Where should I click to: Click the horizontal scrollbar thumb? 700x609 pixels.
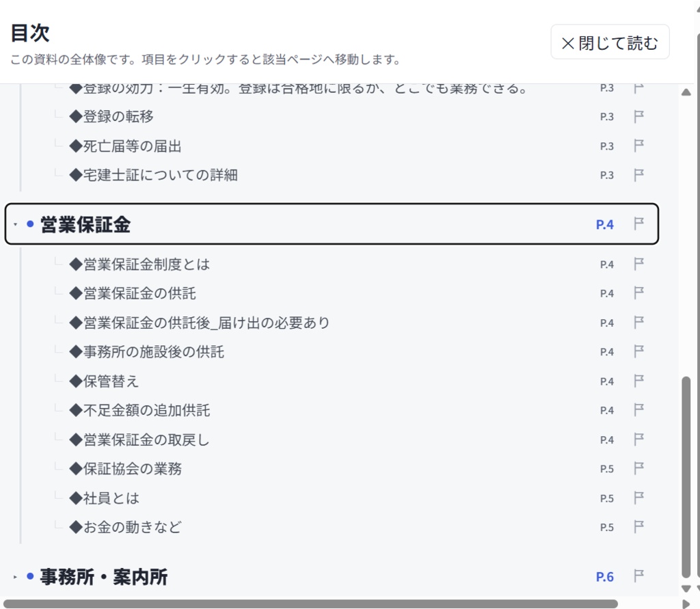click(310, 604)
